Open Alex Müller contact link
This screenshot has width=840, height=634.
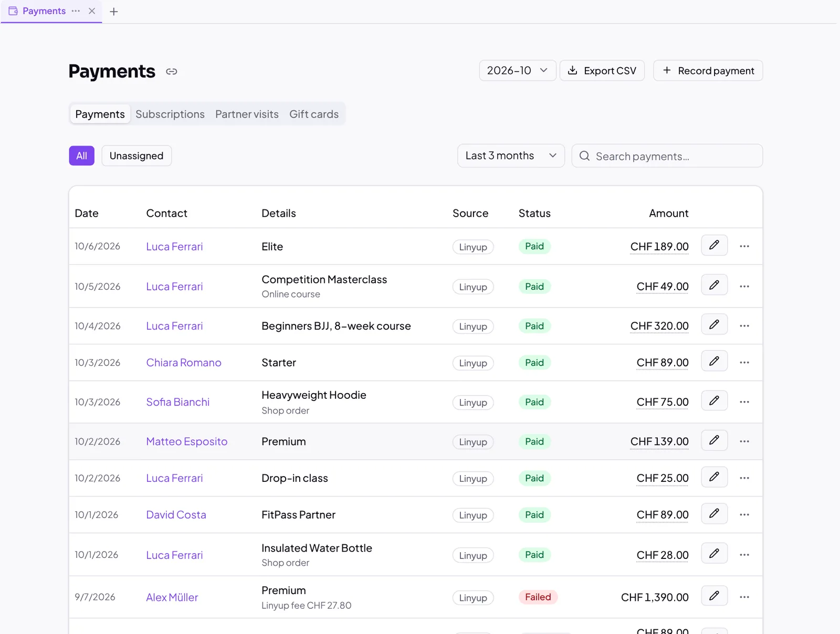pos(172,597)
